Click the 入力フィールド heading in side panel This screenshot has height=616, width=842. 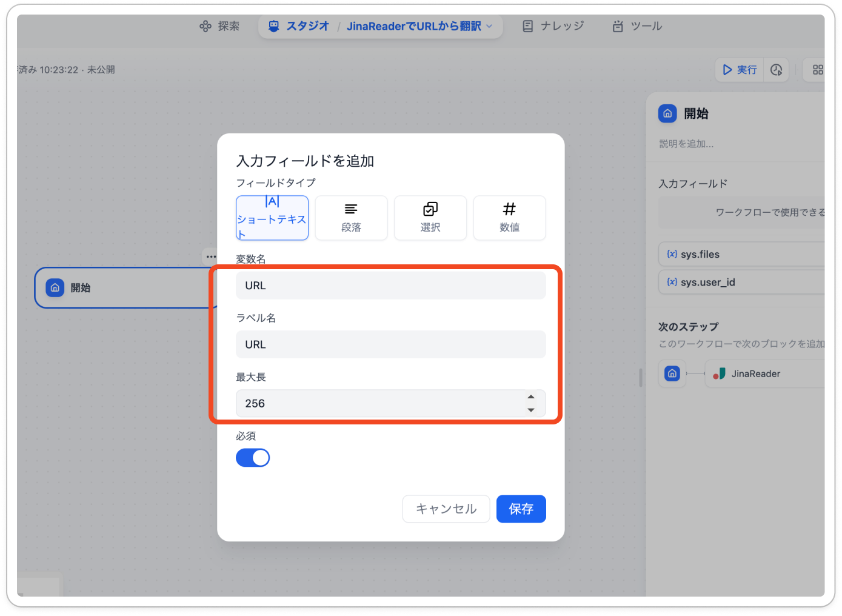point(693,184)
